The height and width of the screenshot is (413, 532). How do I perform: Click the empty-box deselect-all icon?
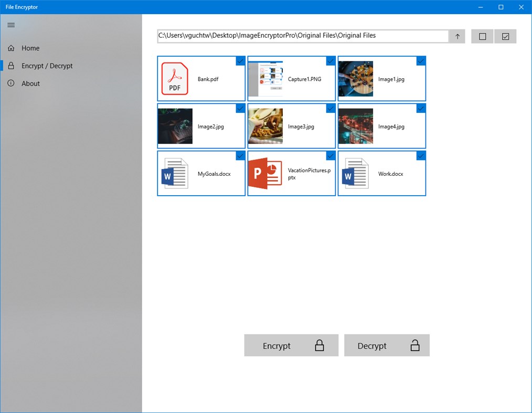tap(482, 36)
